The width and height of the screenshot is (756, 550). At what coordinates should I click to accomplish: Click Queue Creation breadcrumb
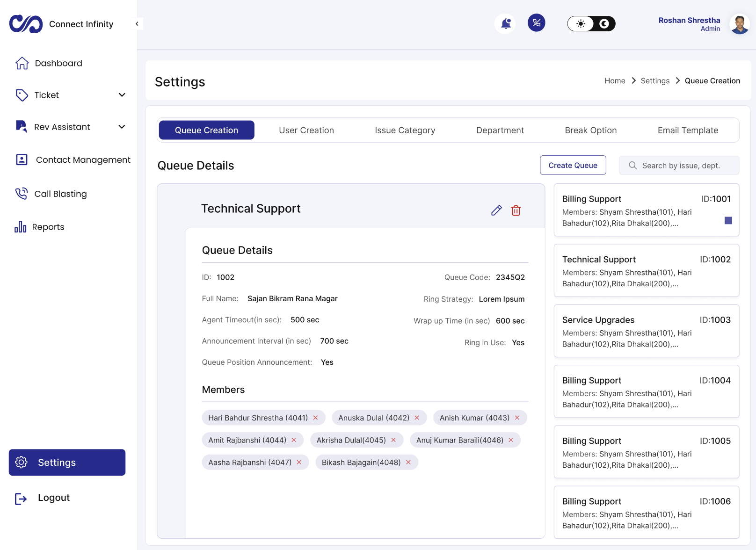[712, 80]
